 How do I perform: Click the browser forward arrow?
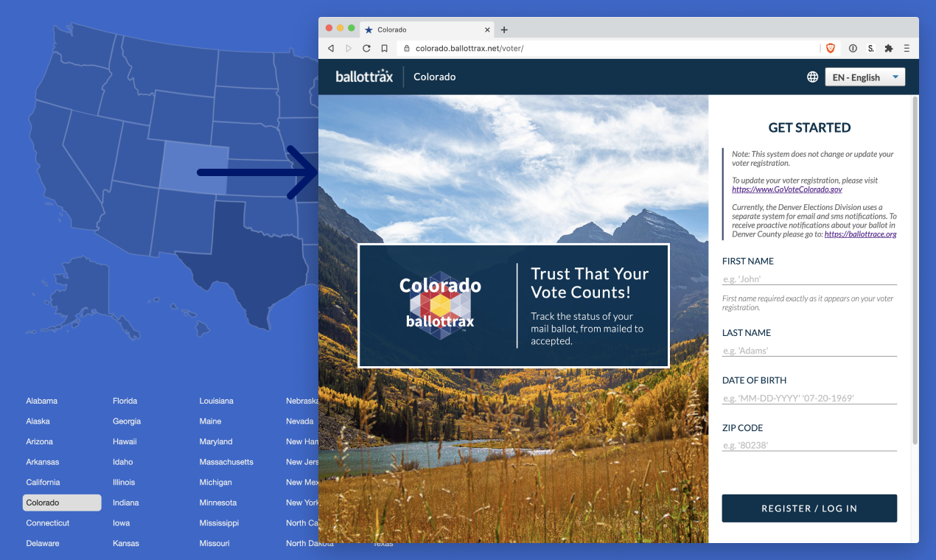point(349,49)
